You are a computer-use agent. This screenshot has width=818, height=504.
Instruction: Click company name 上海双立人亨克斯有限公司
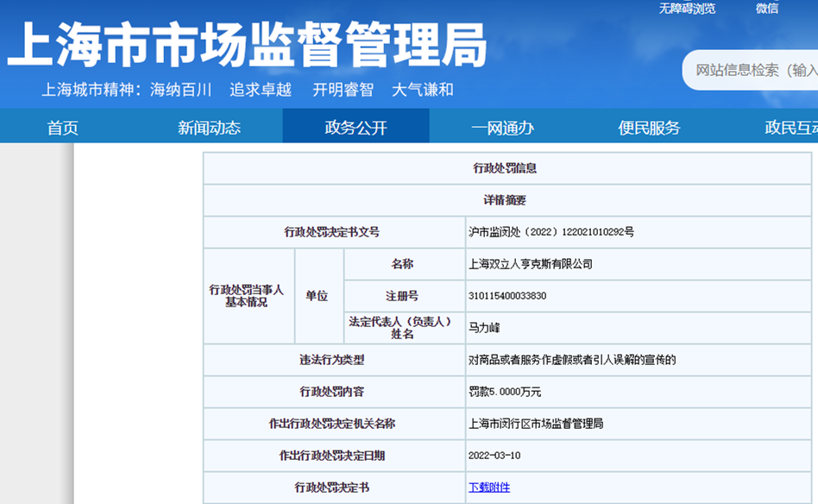(x=530, y=264)
